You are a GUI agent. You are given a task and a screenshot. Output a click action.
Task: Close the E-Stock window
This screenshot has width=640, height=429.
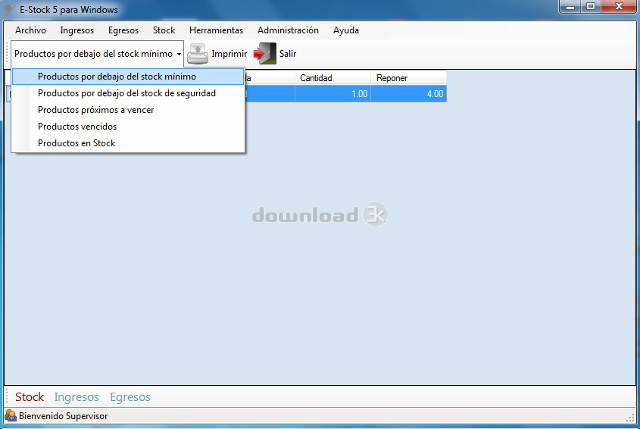tap(618, 7)
